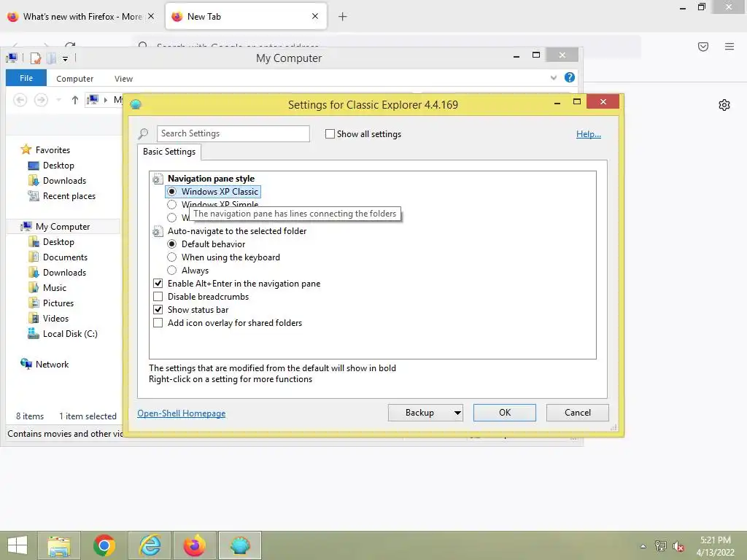Switch to What's new with Firefox tab
The width and height of the screenshot is (747, 560).
tap(82, 17)
